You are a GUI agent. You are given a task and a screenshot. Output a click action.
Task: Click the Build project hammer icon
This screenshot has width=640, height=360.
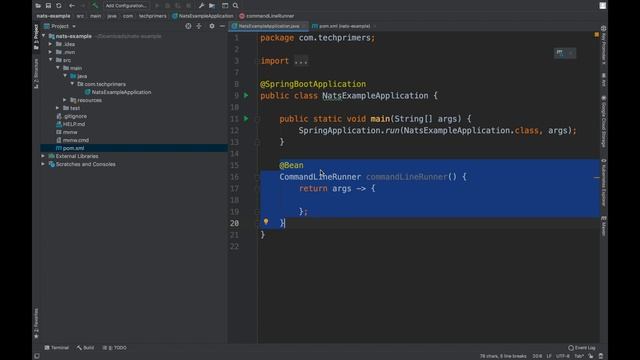(95, 6)
